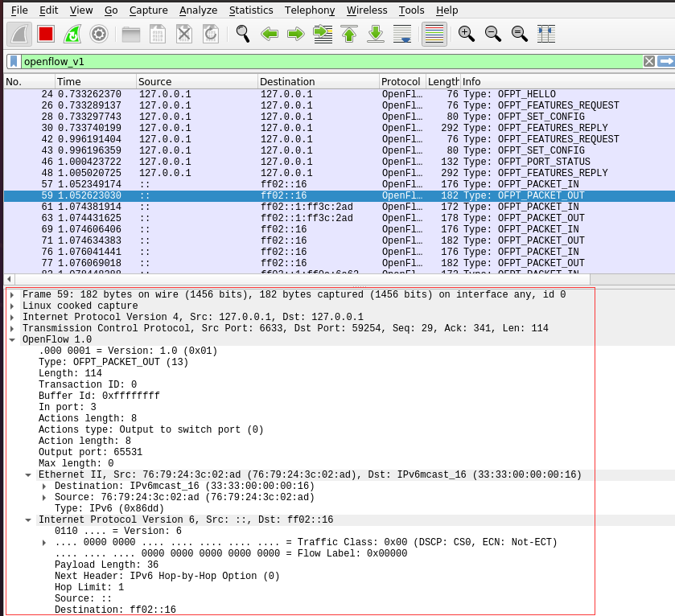Sort by the Time column header
This screenshot has width=675, height=616.
96,82
